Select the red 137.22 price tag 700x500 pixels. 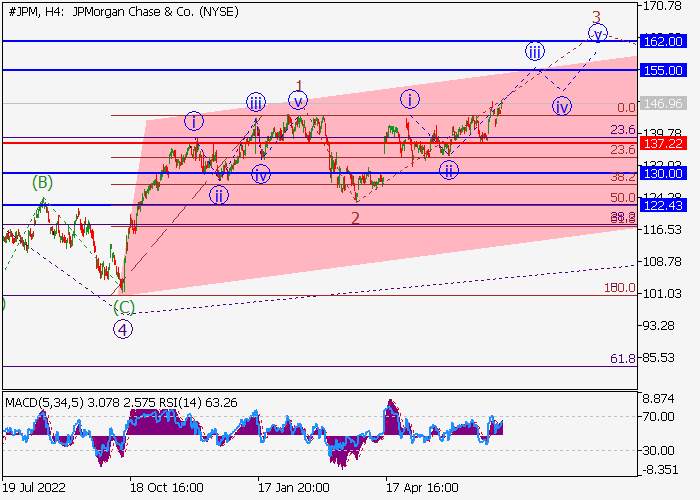(x=663, y=143)
